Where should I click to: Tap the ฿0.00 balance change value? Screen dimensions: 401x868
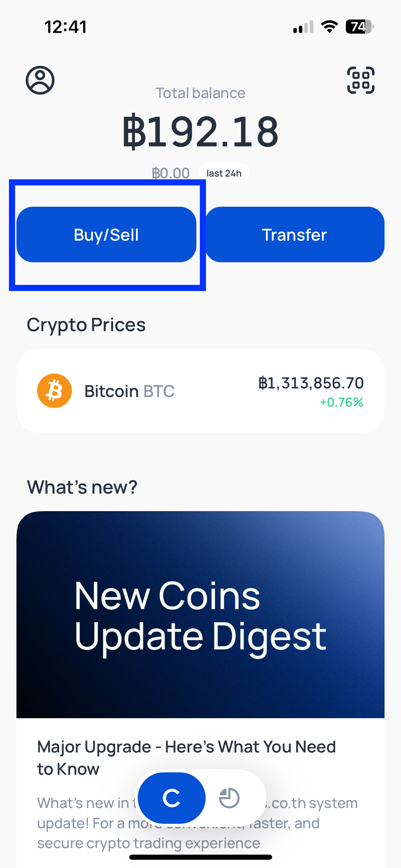(x=171, y=173)
